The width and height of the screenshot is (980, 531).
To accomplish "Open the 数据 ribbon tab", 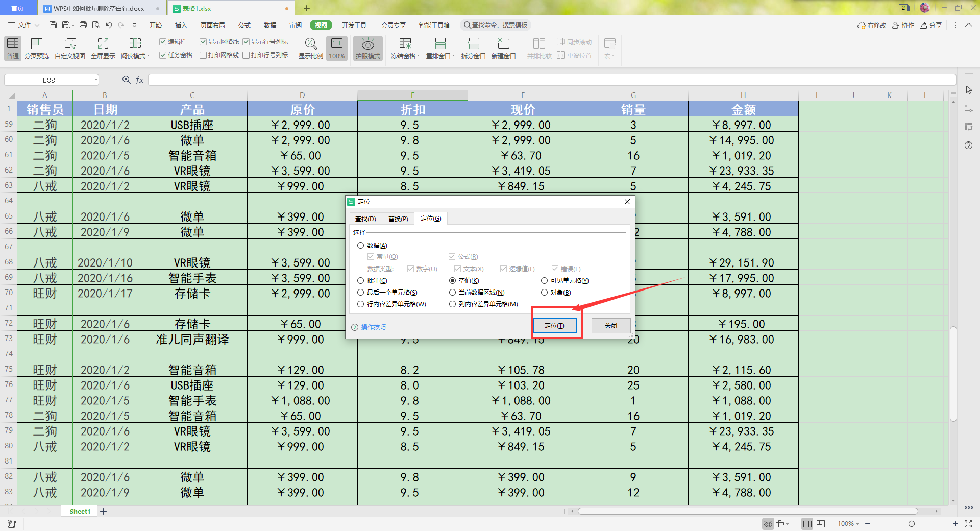I will click(269, 25).
